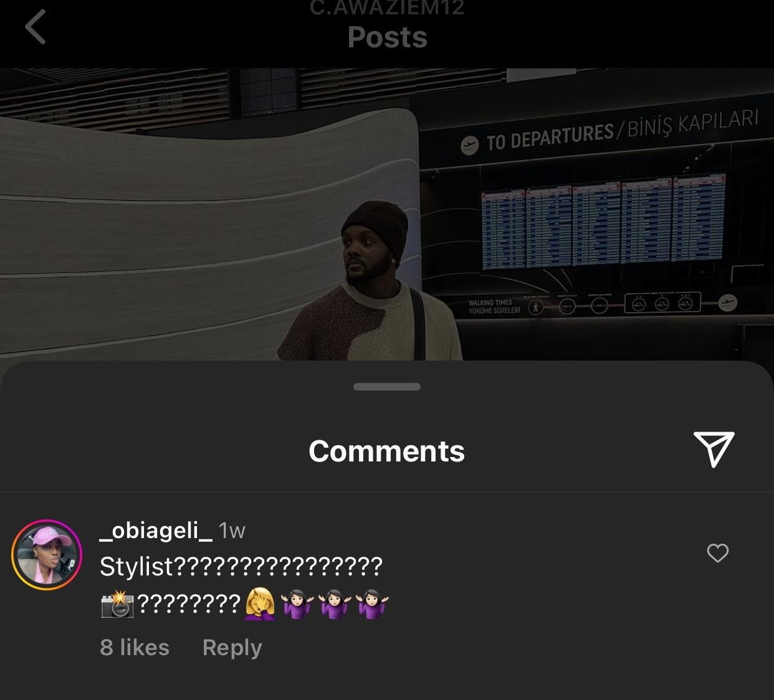Reply to the Stylist comment
This screenshot has height=700, width=774.
pos(232,648)
